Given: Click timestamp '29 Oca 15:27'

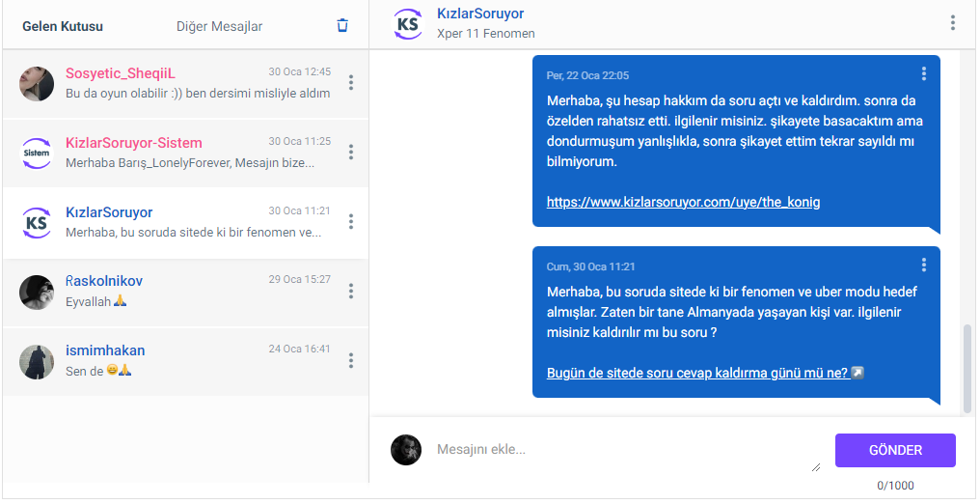Looking at the screenshot, I should click(299, 279).
